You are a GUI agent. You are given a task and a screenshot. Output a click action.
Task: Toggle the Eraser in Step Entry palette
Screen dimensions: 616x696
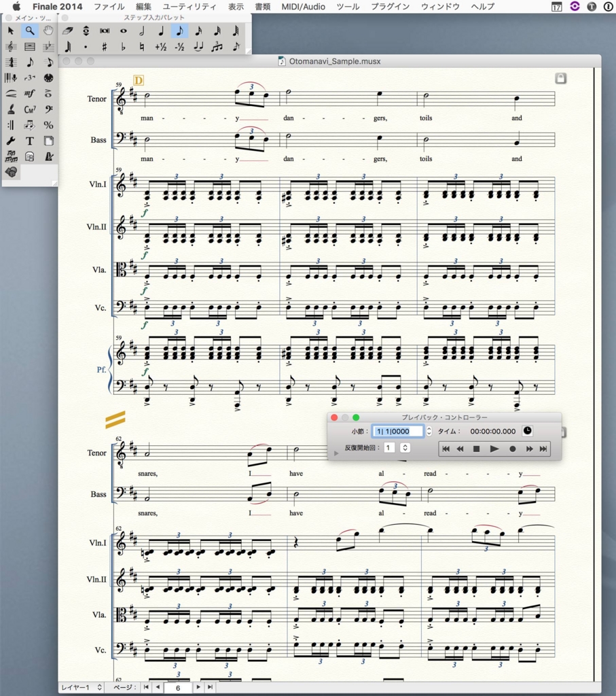coord(67,31)
